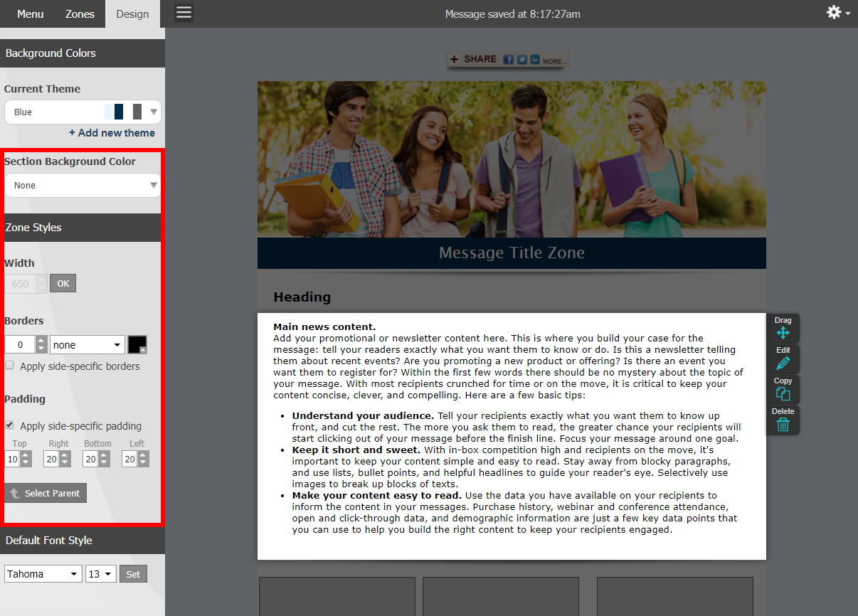
Task: Click the Select Parent button
Action: point(46,493)
